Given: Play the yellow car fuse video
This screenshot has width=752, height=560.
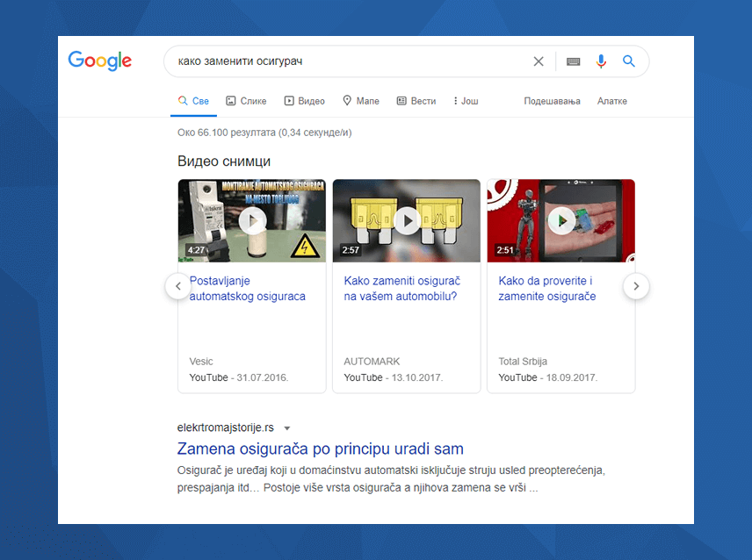Looking at the screenshot, I should click(x=407, y=220).
